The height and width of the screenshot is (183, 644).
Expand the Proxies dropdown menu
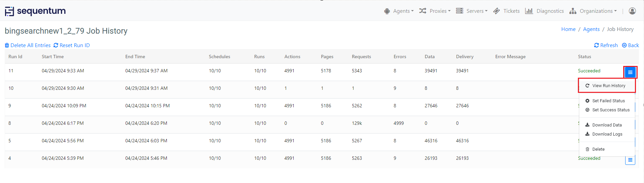click(435, 11)
